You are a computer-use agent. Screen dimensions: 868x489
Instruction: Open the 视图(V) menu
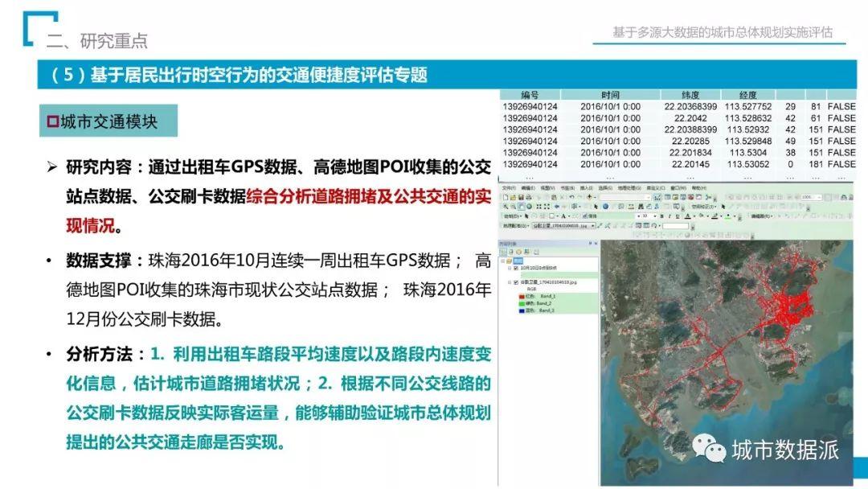pos(548,187)
